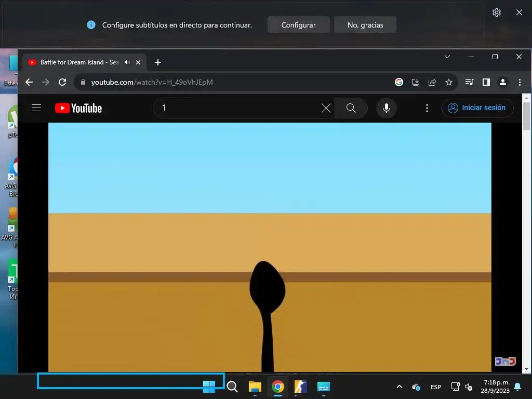The image size is (532, 399).
Task: Click the Configurar button for live captions
Action: coord(298,25)
